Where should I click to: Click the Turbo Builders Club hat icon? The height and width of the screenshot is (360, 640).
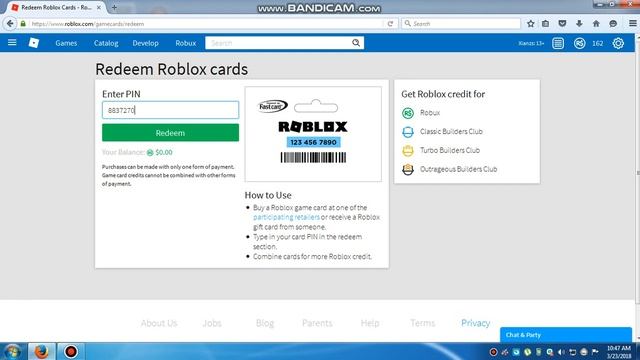pyautogui.click(x=408, y=151)
